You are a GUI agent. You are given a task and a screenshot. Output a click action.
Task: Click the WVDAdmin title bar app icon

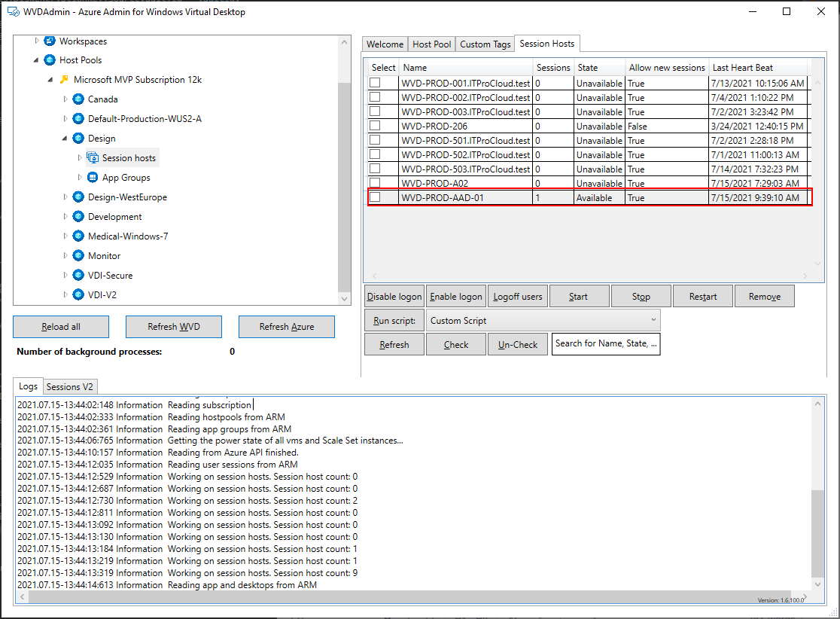pyautogui.click(x=14, y=12)
